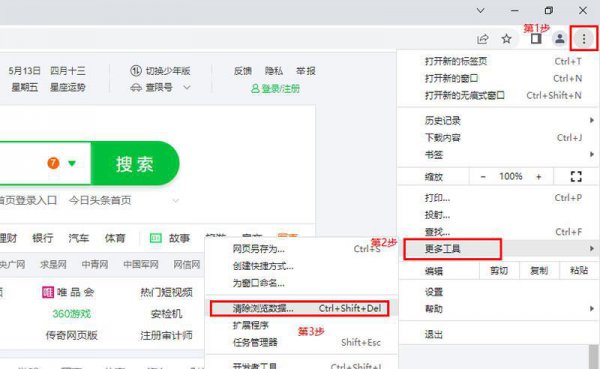Choose Find menu entry
The height and width of the screenshot is (369, 600).
click(x=498, y=232)
